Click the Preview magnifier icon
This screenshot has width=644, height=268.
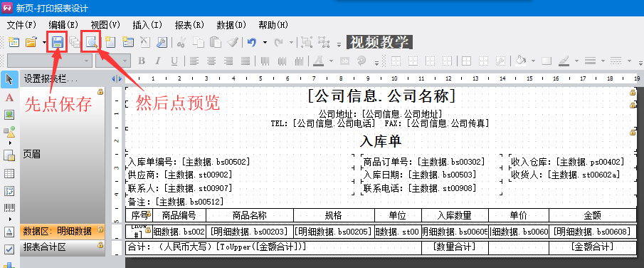(91, 41)
